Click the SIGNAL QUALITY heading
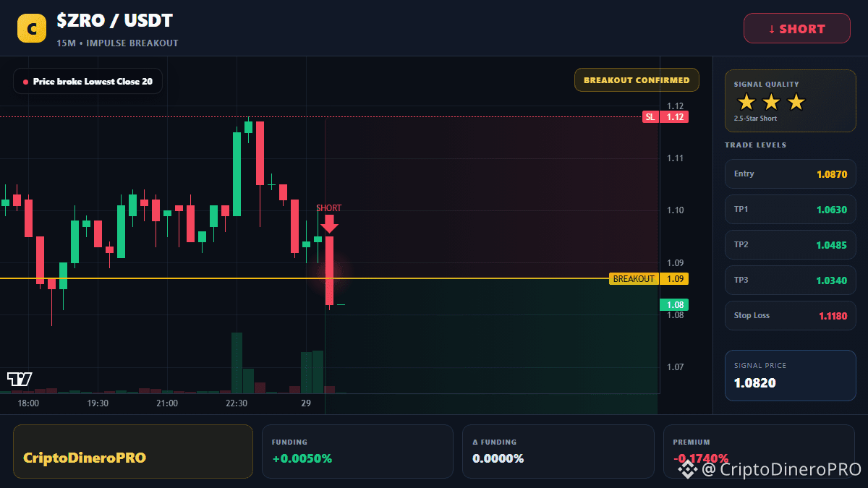 (x=766, y=85)
